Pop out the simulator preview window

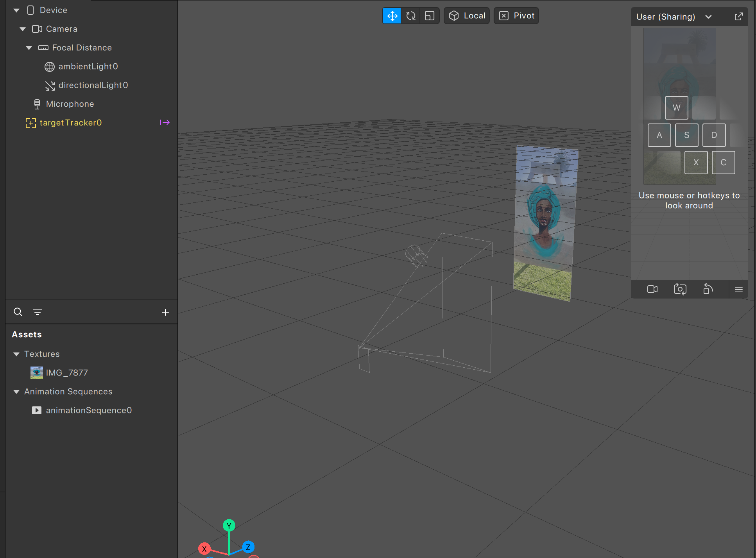point(738,17)
